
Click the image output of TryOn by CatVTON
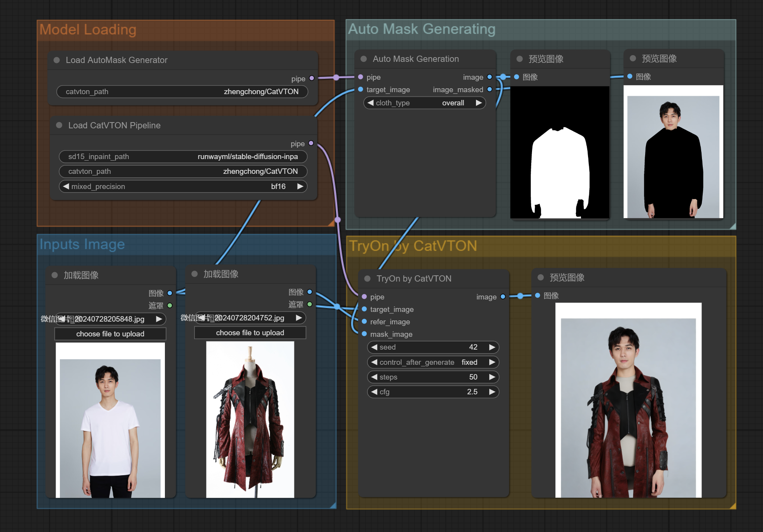pyautogui.click(x=503, y=297)
